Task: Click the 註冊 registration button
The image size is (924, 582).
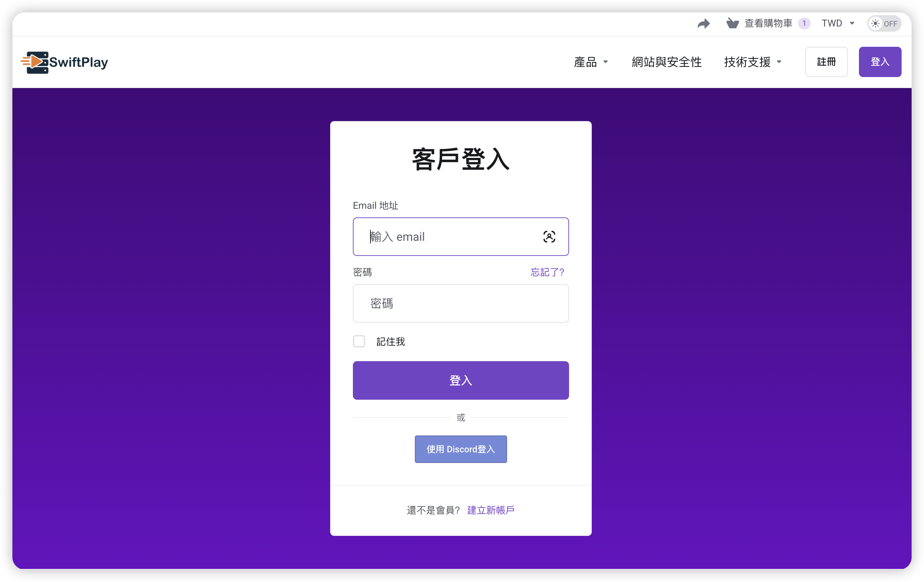Action: (x=826, y=62)
